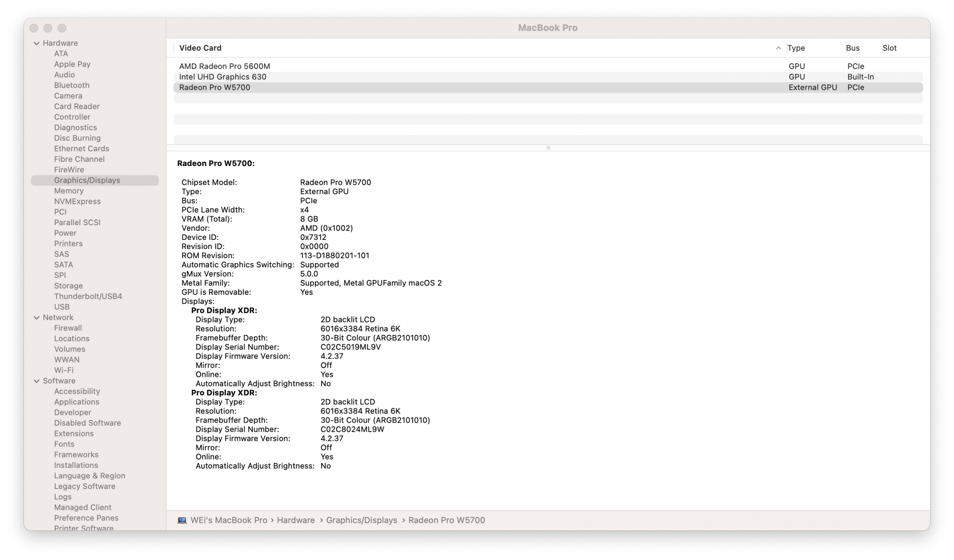This screenshot has width=954, height=560.
Task: Select Developer in the sidebar
Action: pos(73,413)
